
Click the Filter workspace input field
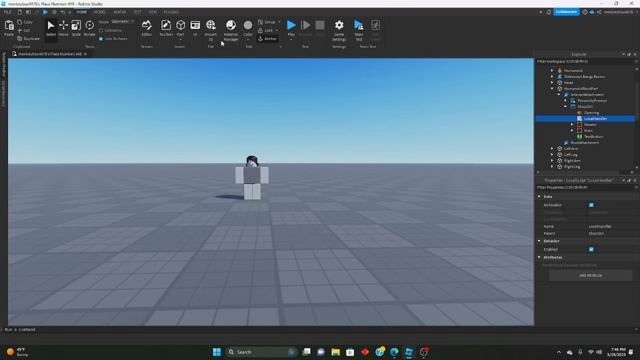click(x=586, y=62)
